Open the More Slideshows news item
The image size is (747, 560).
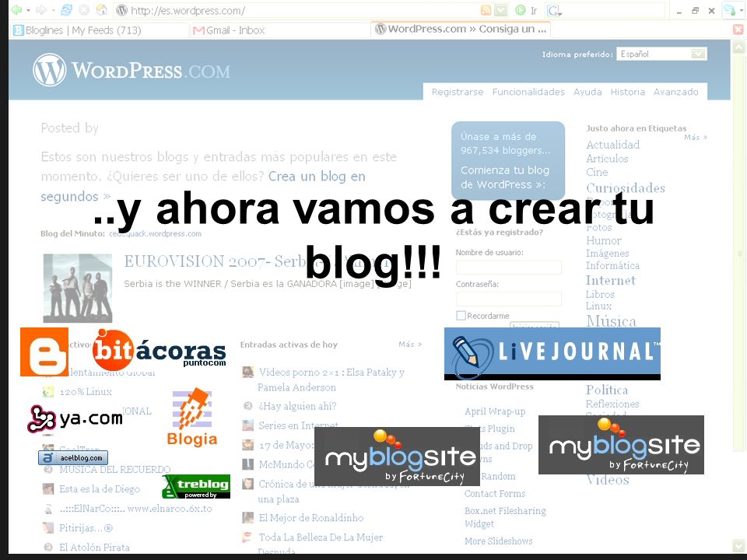498,541
